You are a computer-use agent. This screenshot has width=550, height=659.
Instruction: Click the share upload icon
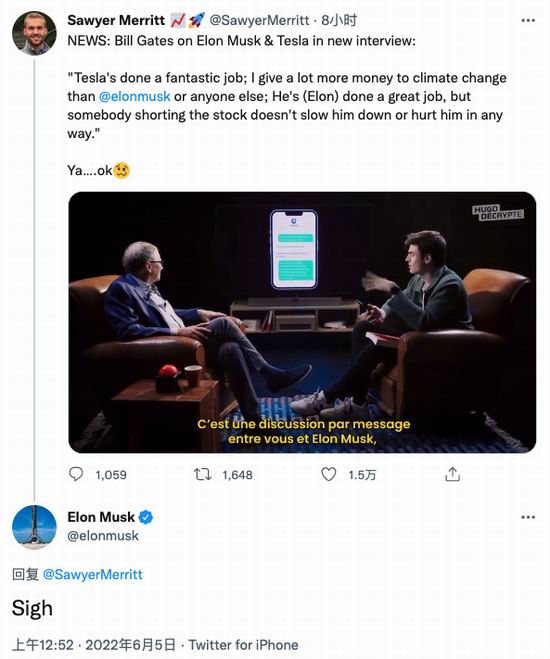tap(453, 474)
